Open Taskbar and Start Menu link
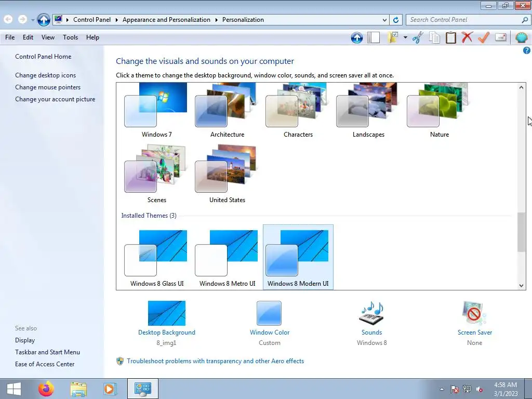 pos(47,352)
